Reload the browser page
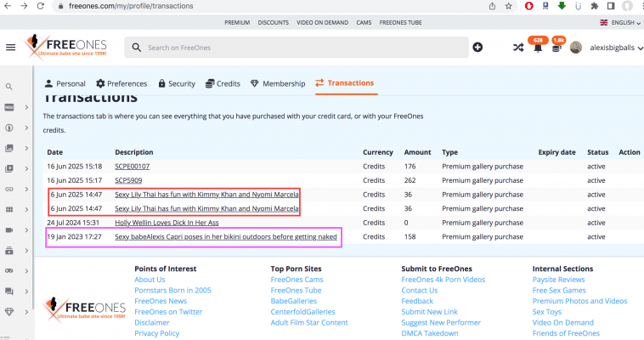Screen dimensions: 644x340 [x=40, y=6]
